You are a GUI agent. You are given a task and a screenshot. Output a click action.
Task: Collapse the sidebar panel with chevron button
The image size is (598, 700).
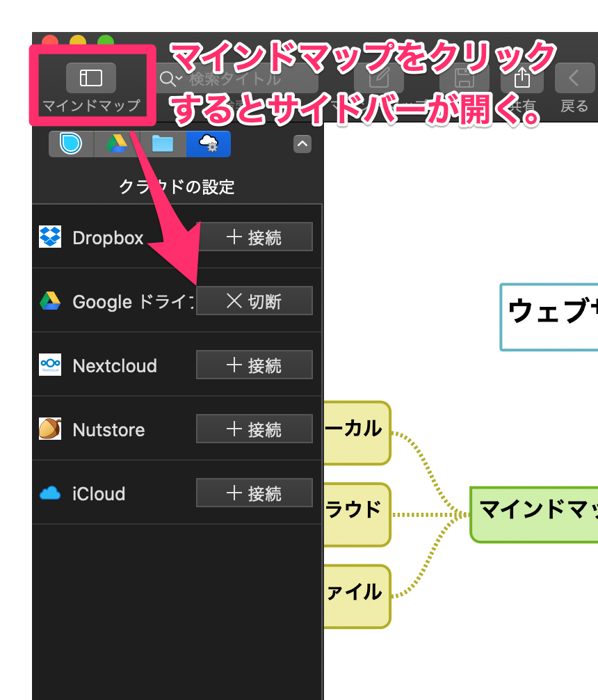[x=302, y=144]
